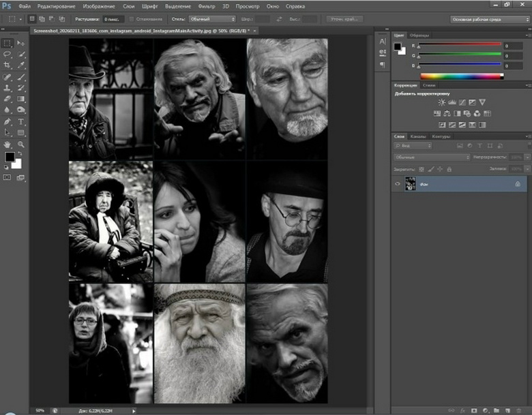Expand the Основная рабочая среда workspace dropdown

coord(488,20)
